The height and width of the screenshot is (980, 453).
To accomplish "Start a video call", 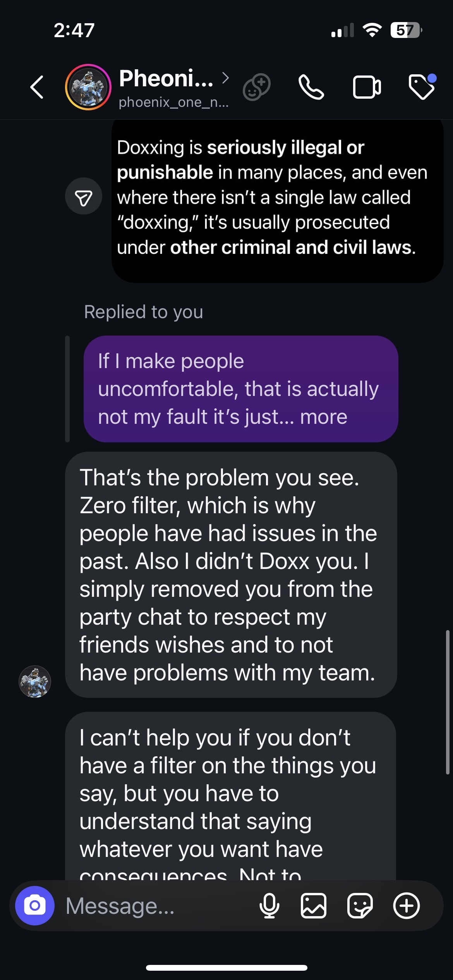I will (367, 87).
